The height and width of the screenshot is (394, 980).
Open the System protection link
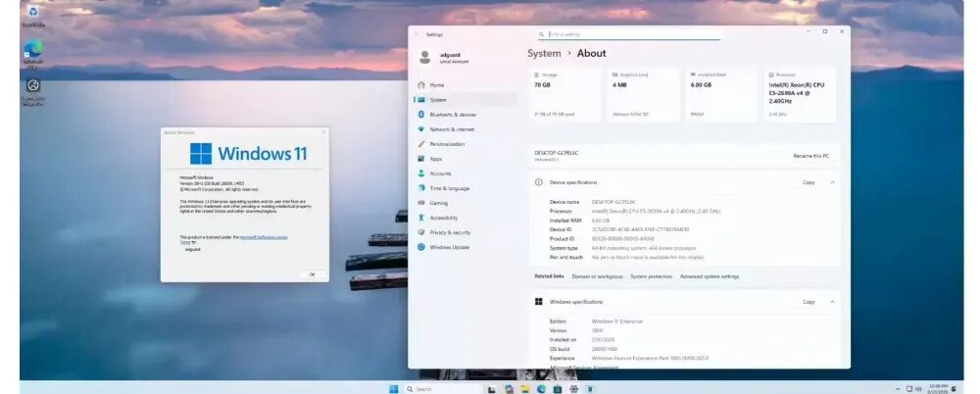click(652, 276)
